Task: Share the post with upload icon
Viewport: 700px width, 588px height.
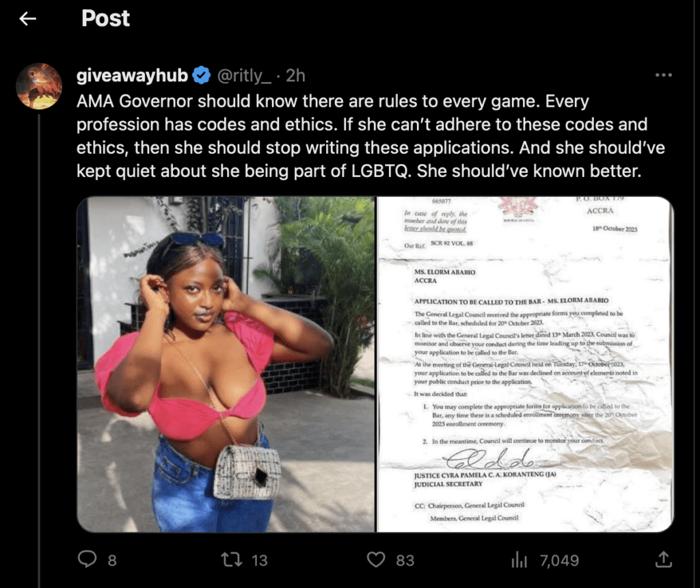Action: click(664, 559)
